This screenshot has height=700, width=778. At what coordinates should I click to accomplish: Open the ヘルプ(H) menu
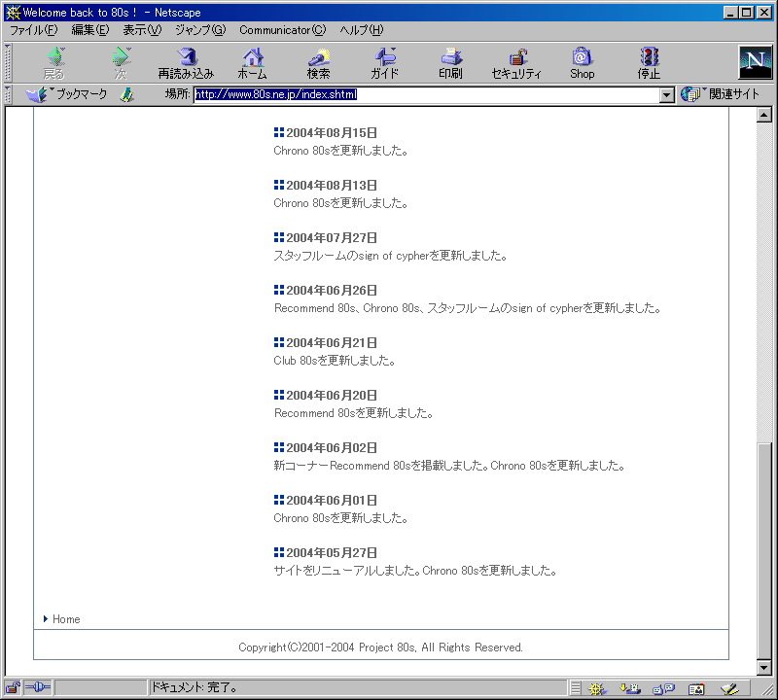pos(362,30)
